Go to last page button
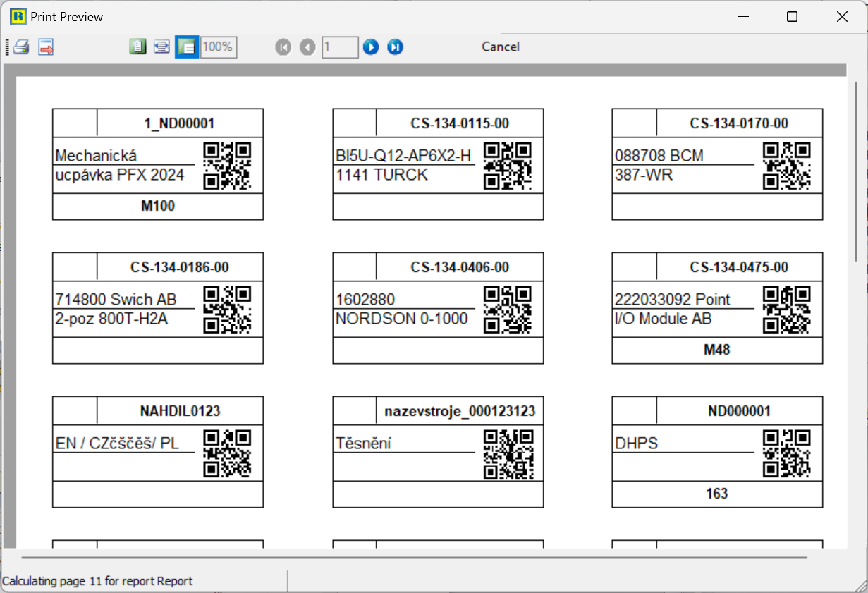The height and width of the screenshot is (593, 868). (x=396, y=47)
